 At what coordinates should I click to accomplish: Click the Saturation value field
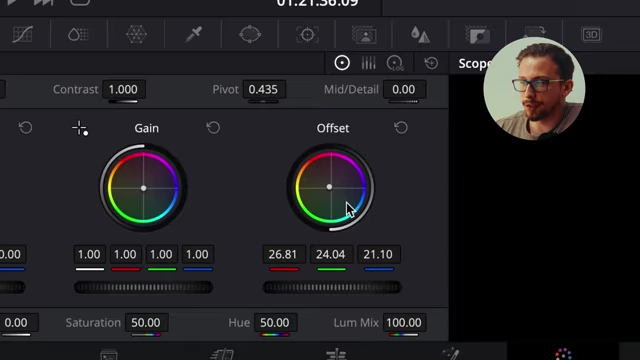(147, 322)
